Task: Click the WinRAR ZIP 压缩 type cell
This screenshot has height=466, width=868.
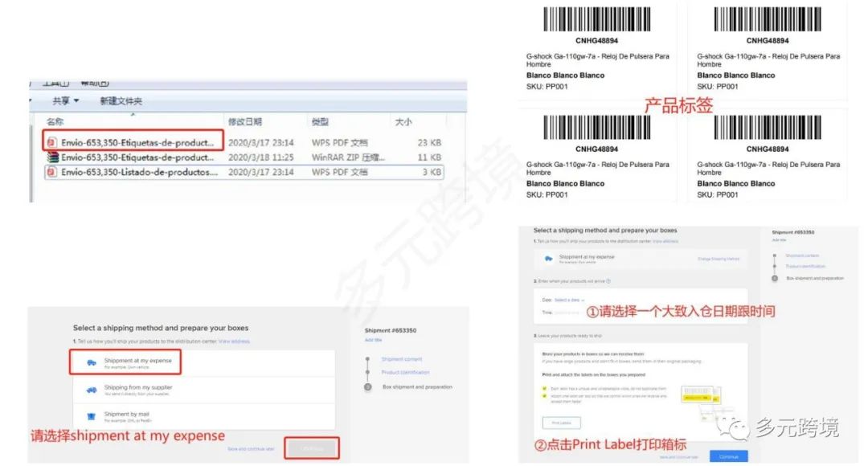Action: [348, 157]
